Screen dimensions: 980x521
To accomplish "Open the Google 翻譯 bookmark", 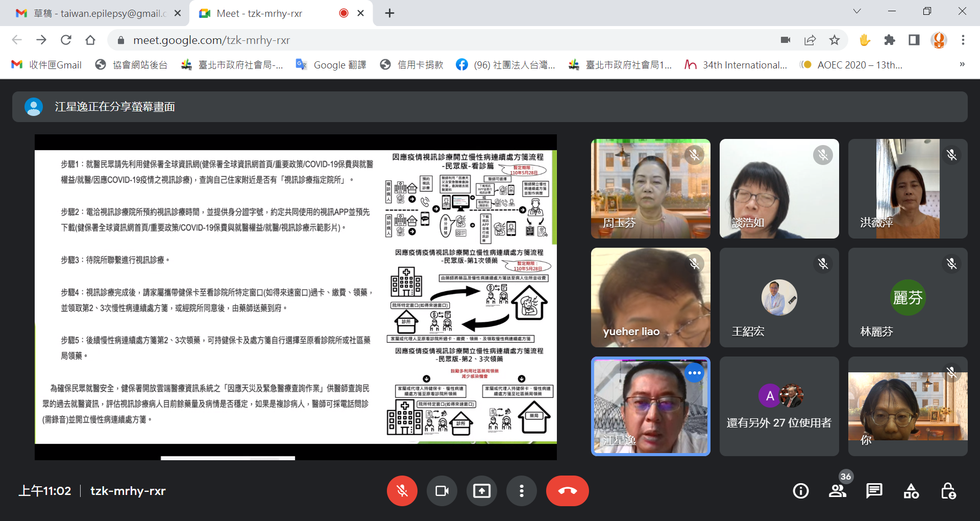I will point(331,65).
